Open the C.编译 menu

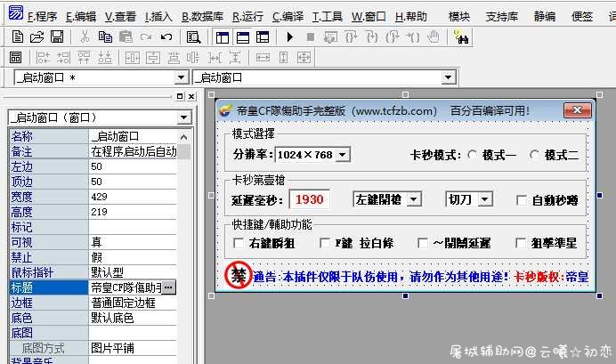tap(288, 17)
